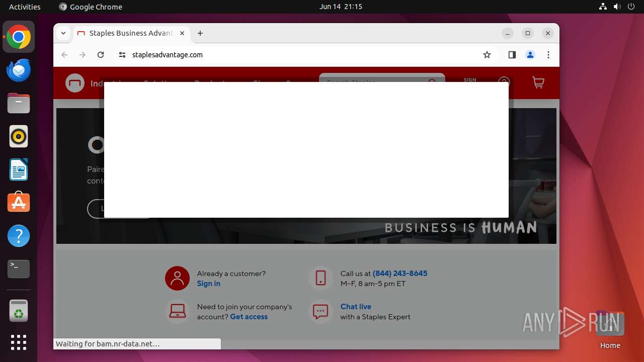View site information icon in address bar
Image resolution: width=644 pixels, height=362 pixels.
click(122, 55)
